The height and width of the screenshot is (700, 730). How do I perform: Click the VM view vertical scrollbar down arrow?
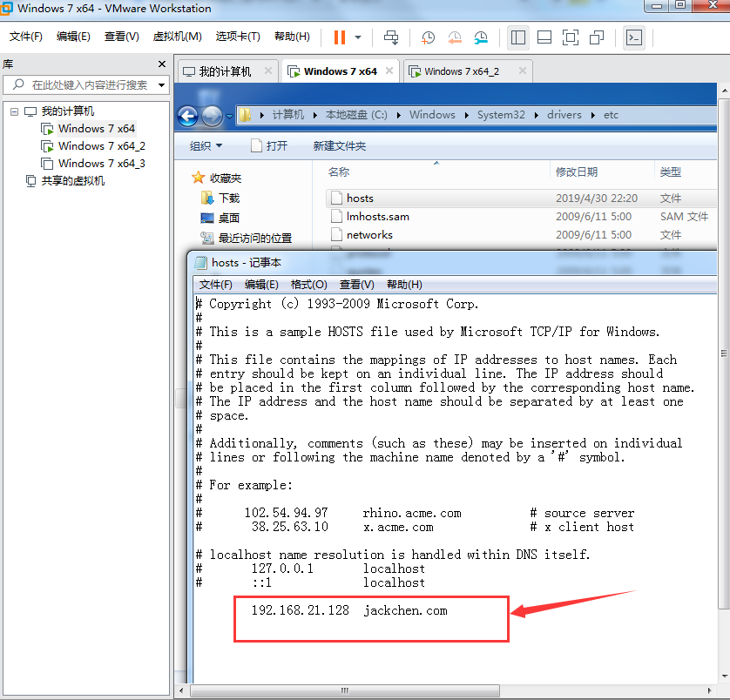pos(725,676)
